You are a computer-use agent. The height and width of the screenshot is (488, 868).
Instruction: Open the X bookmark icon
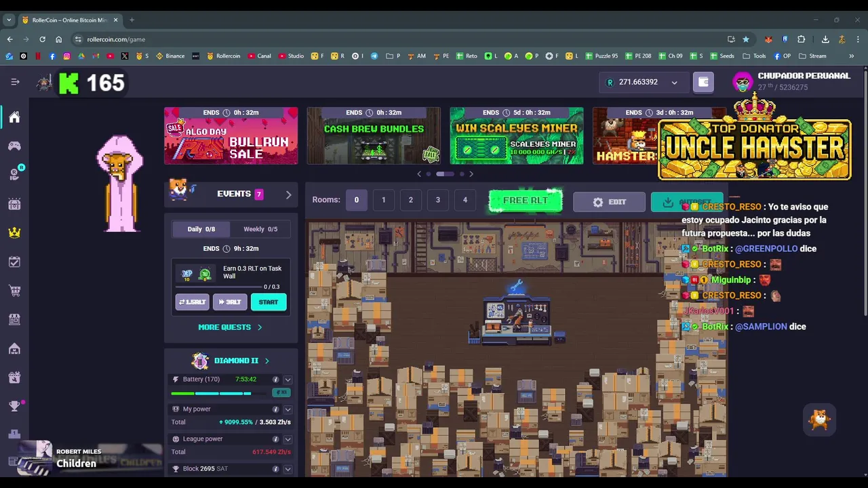pyautogui.click(x=125, y=56)
